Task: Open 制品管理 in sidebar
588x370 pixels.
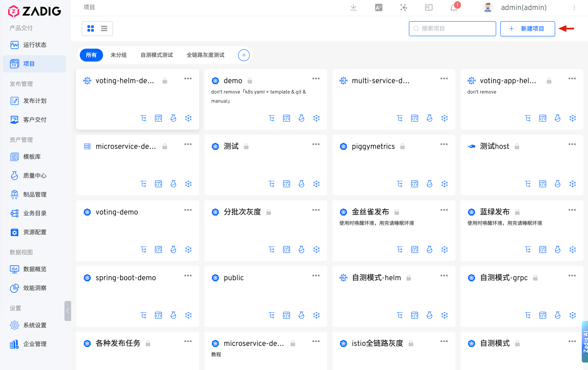Action: (34, 194)
